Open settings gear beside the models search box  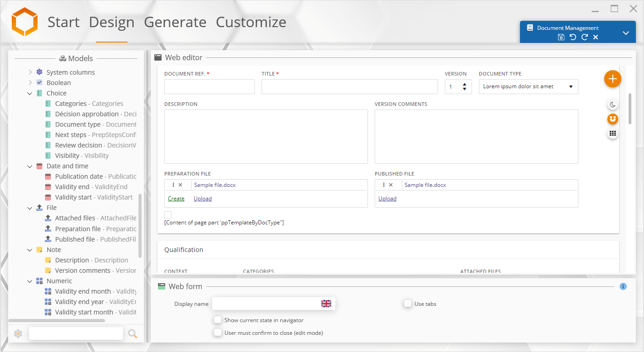tap(18, 334)
